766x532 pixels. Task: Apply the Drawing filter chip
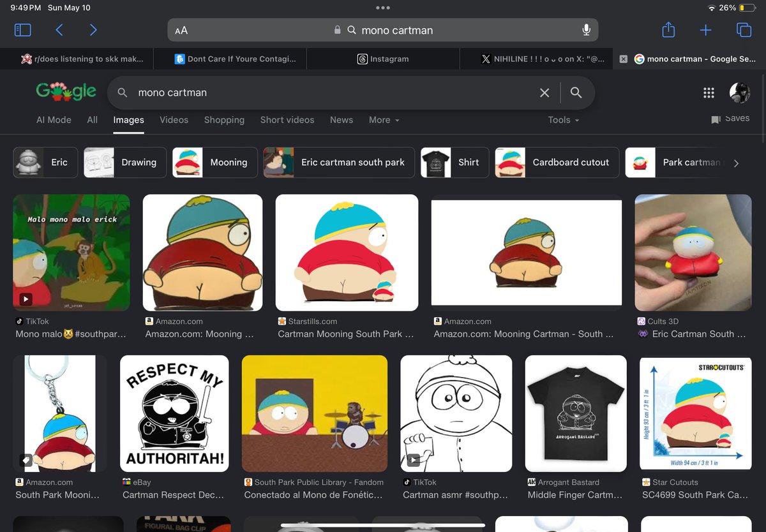pyautogui.click(x=125, y=162)
